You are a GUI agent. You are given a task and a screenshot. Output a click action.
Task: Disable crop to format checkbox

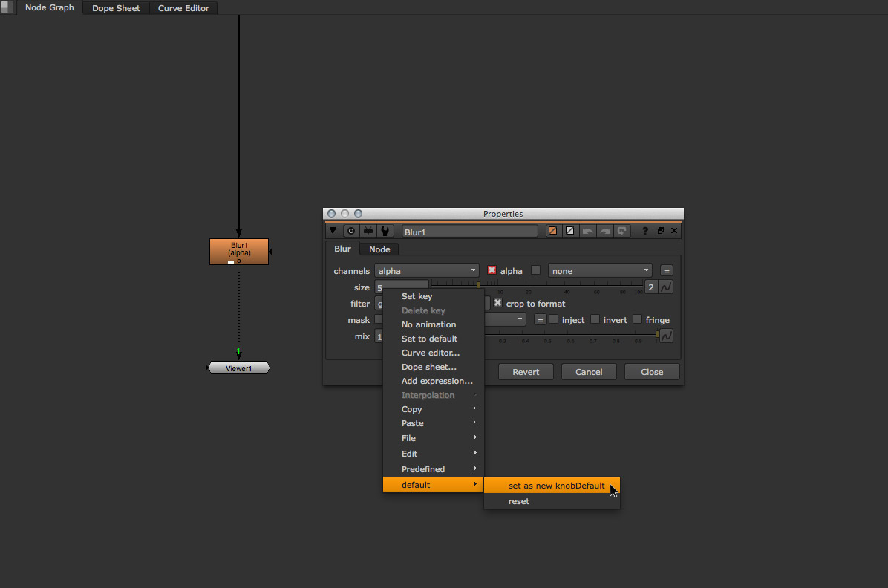point(497,303)
